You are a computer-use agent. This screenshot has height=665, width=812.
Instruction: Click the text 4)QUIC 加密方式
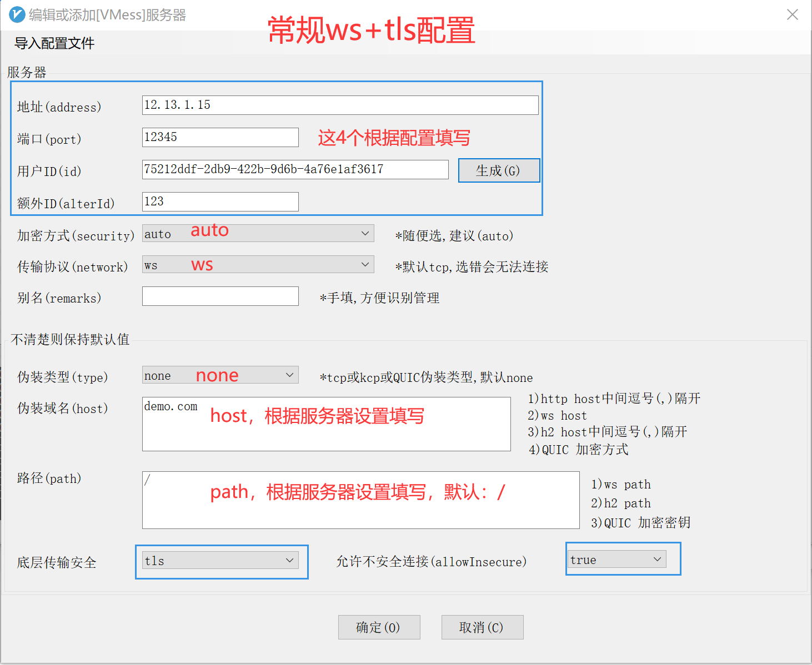point(578,449)
